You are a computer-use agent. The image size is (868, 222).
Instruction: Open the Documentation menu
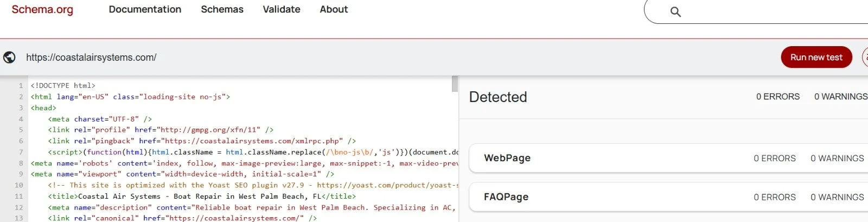tap(145, 9)
